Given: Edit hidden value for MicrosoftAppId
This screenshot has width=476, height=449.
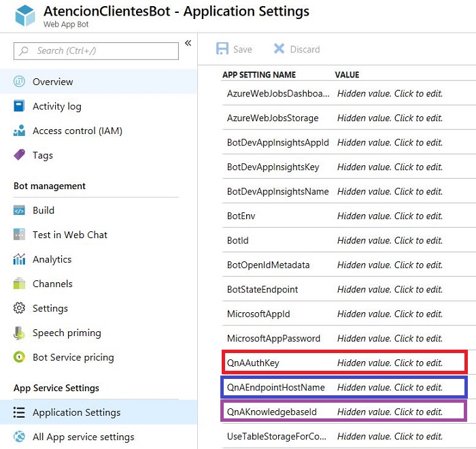Looking at the screenshot, I should point(390,314).
